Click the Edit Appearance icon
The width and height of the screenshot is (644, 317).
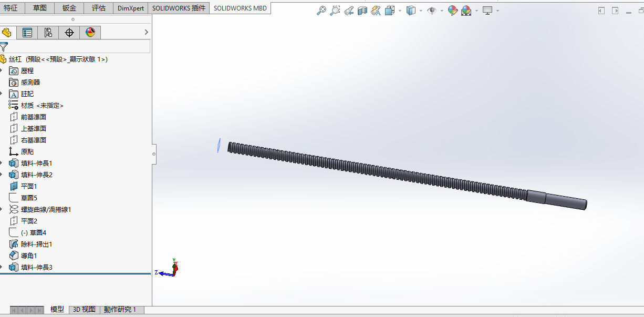(452, 11)
